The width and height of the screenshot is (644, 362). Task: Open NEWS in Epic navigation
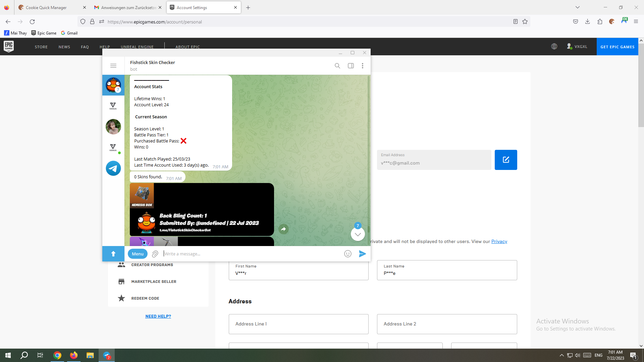pos(64,47)
